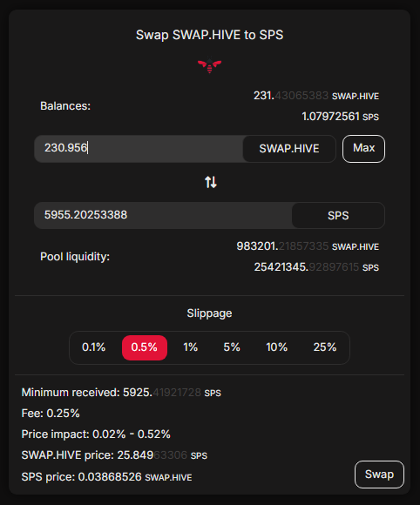Choose 1% slippage tolerance

pos(191,347)
